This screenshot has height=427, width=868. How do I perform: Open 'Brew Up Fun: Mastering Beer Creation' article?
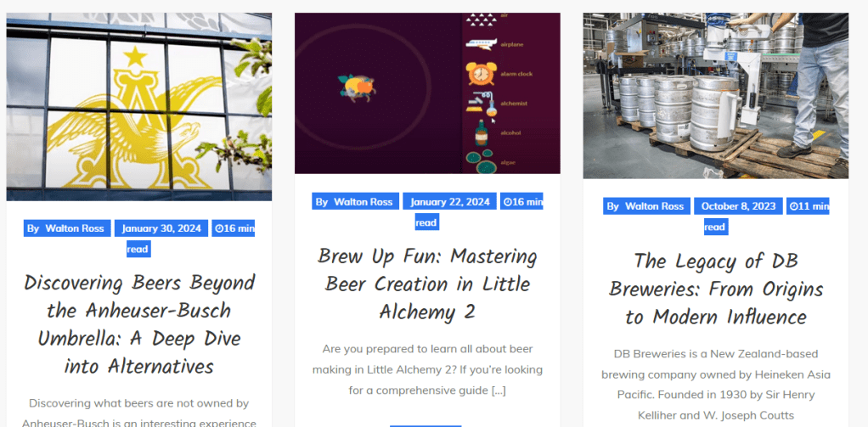point(427,284)
